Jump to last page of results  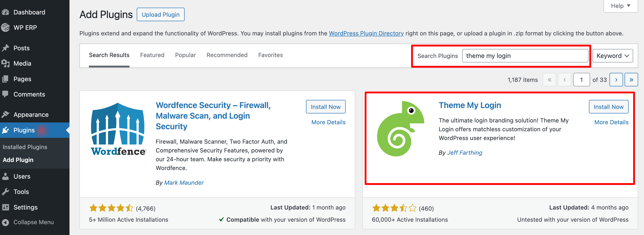[x=631, y=80]
